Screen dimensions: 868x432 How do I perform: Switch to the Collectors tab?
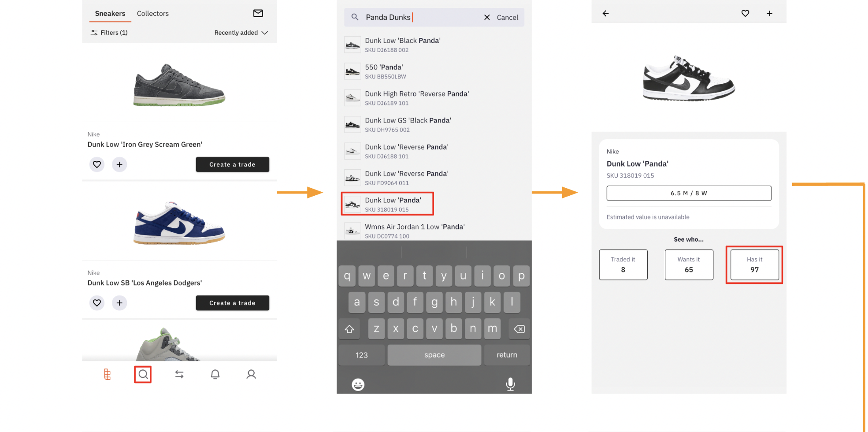click(x=152, y=14)
